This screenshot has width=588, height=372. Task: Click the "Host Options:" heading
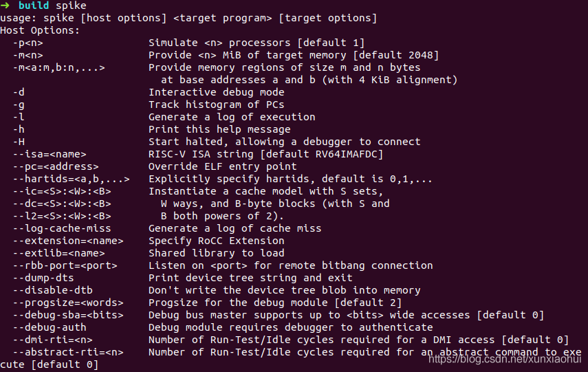(40, 30)
